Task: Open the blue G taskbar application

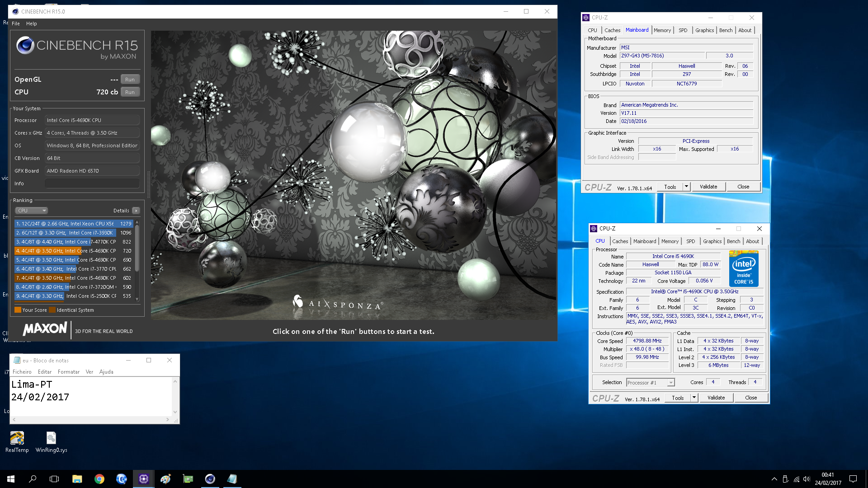Action: [x=122, y=479]
